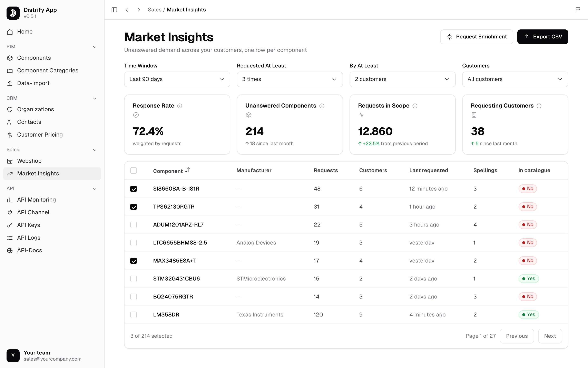The height and width of the screenshot is (368, 588).
Task: Open Components in the sidebar
Action: tap(52, 58)
